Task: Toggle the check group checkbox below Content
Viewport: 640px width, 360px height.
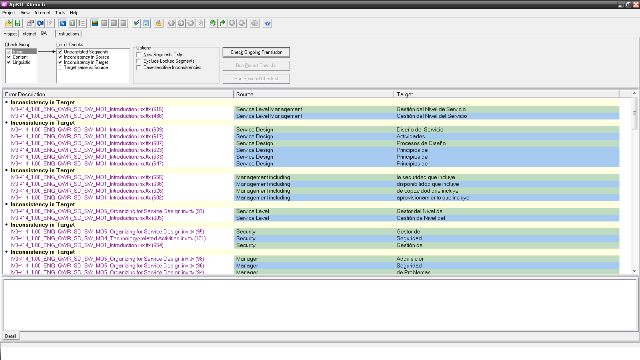Action: click(x=9, y=62)
